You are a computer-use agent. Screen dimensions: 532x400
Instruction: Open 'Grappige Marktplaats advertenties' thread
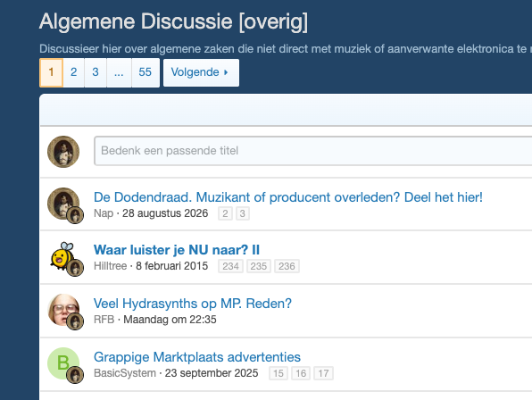click(x=197, y=357)
